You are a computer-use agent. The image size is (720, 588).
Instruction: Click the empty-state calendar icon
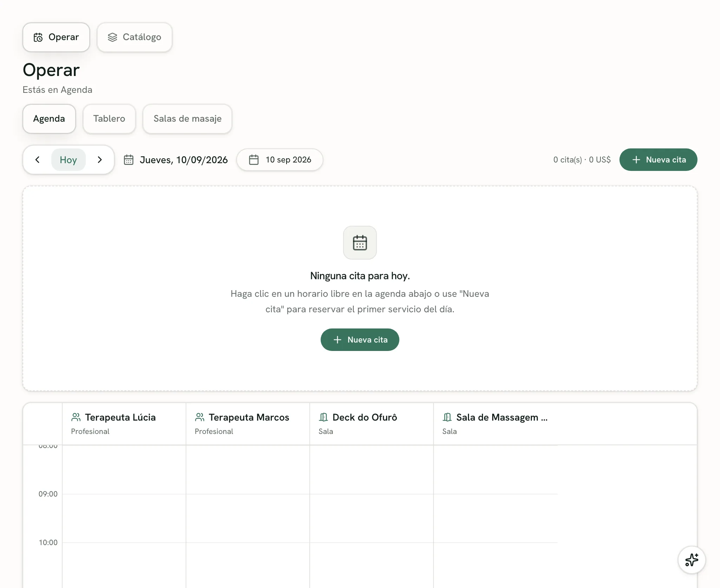point(360,243)
